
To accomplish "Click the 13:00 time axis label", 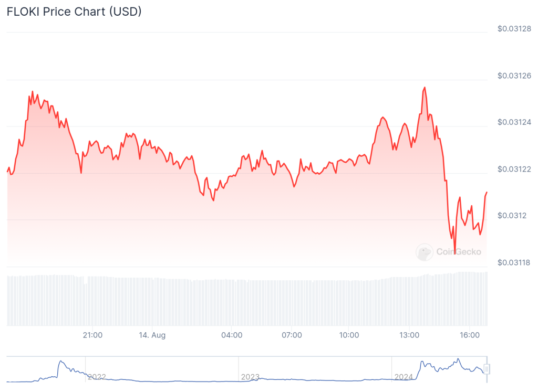I will tap(409, 335).
